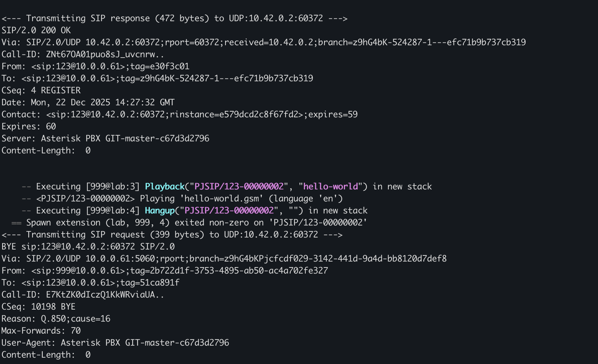The height and width of the screenshot is (364, 598).
Task: Click the CSeq: 10198 BYE line
Action: (39, 307)
